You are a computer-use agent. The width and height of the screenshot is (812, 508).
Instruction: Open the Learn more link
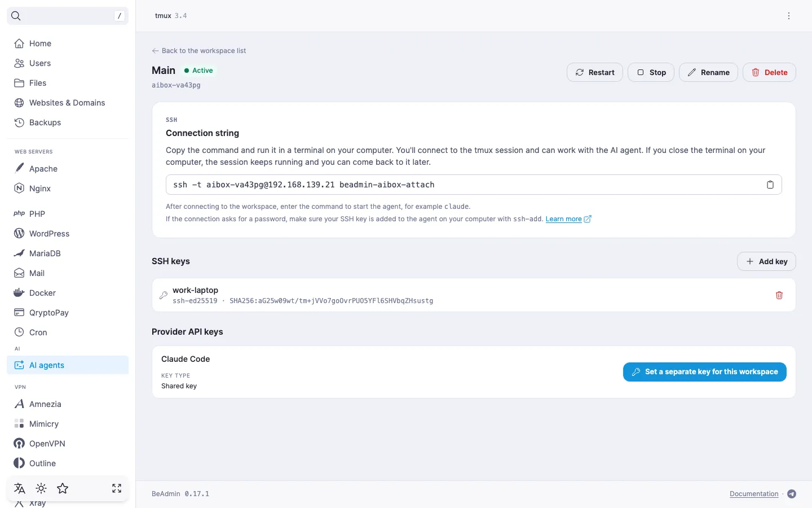pyautogui.click(x=568, y=219)
